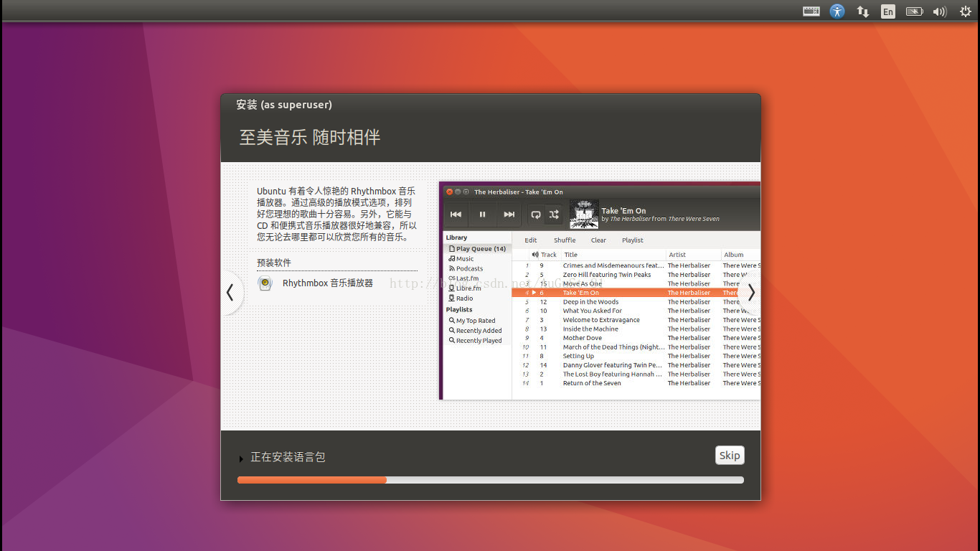Click the 安装 (as superuser) window title
Screen dimensions: 980x551
pyautogui.click(x=284, y=105)
